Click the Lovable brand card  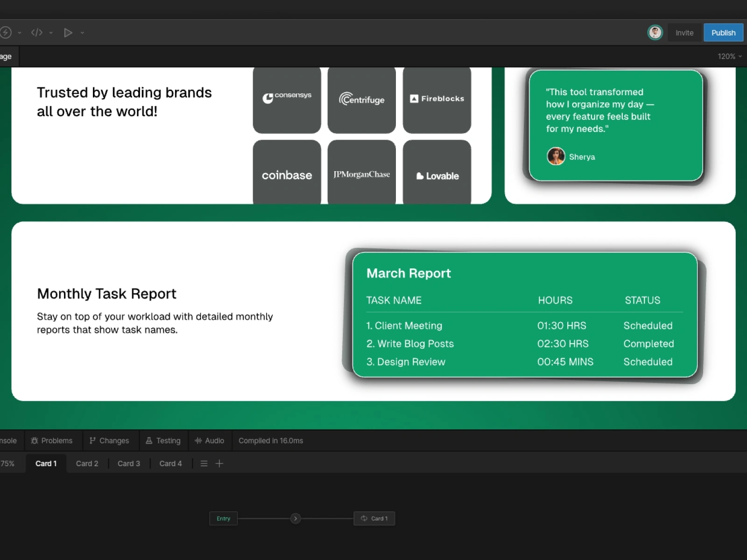[437, 172]
